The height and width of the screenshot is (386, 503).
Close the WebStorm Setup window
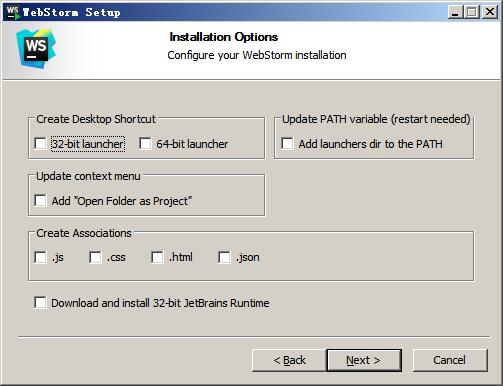(x=490, y=12)
